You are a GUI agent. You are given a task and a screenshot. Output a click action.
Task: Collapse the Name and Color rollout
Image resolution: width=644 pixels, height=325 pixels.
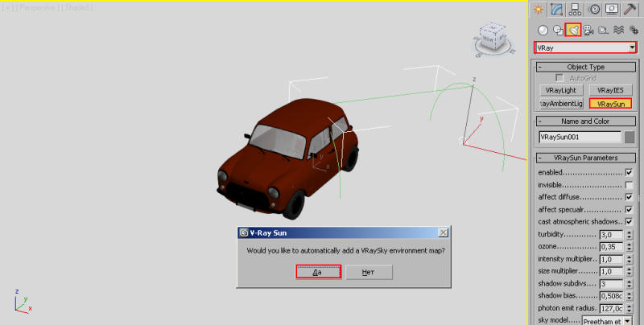[x=586, y=121]
